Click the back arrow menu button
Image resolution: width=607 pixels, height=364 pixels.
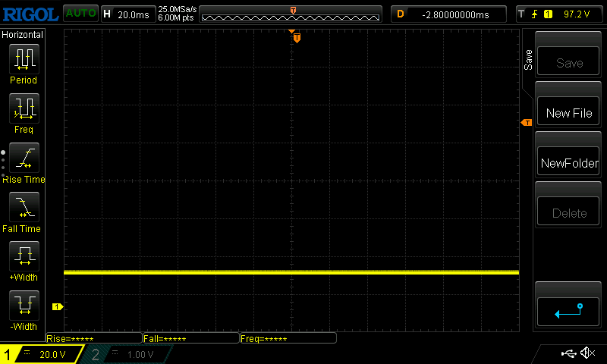click(568, 312)
